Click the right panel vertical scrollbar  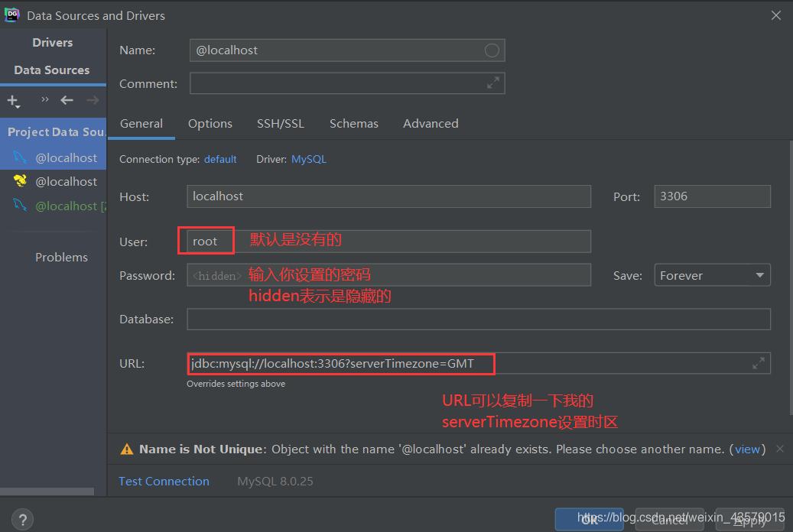click(x=790, y=278)
